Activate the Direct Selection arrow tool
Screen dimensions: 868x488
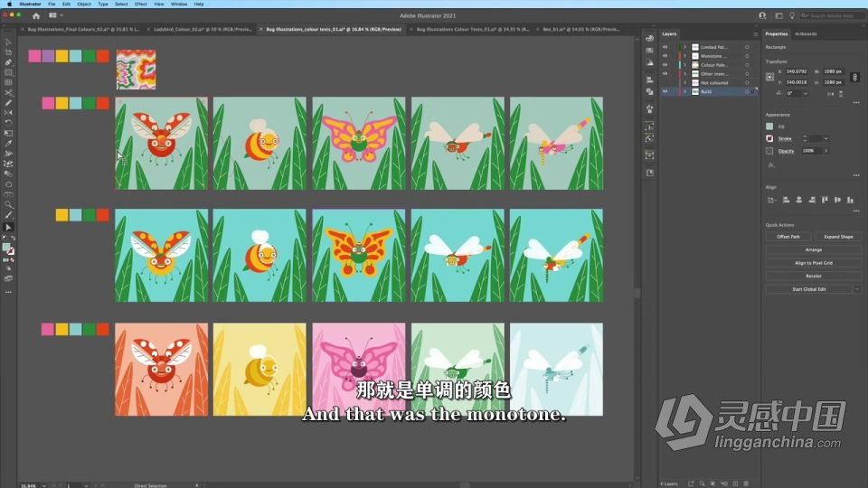pyautogui.click(x=8, y=227)
